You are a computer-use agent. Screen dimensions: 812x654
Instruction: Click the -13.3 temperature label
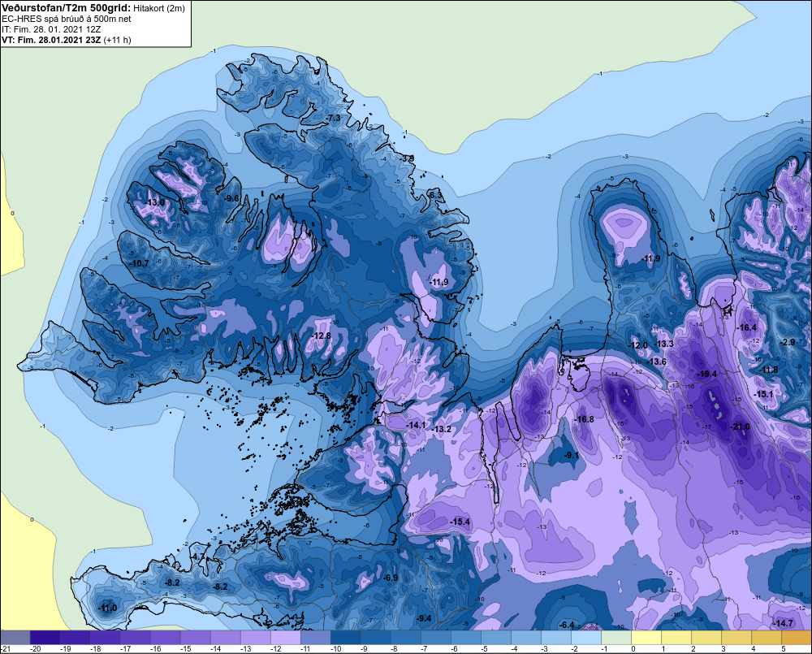[664, 344]
